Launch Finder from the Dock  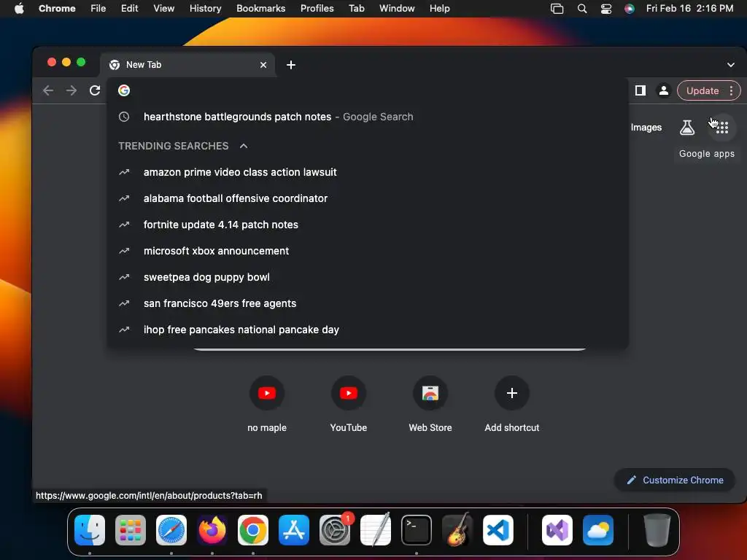(90, 530)
